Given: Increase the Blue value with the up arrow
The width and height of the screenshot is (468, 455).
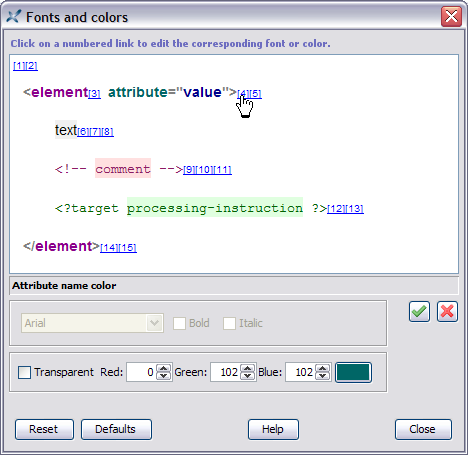Looking at the screenshot, I should (x=322, y=368).
